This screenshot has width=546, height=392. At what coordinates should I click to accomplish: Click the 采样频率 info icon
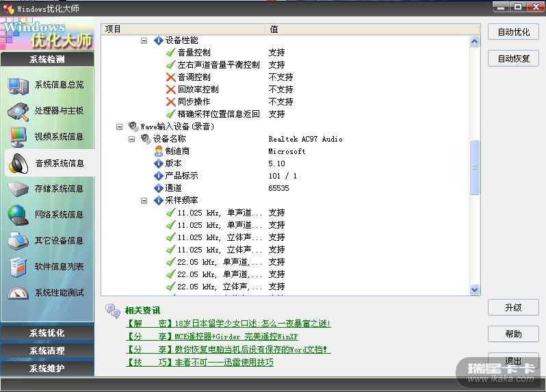pyautogui.click(x=159, y=200)
